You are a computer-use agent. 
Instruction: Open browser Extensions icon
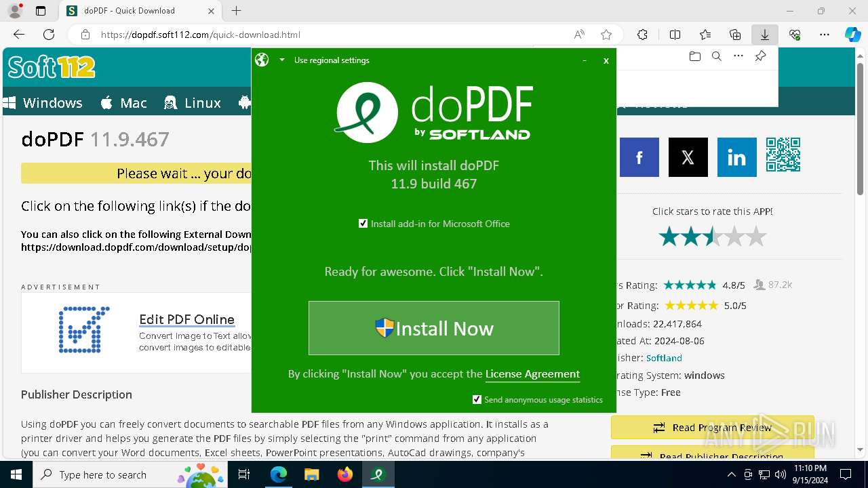pos(642,35)
